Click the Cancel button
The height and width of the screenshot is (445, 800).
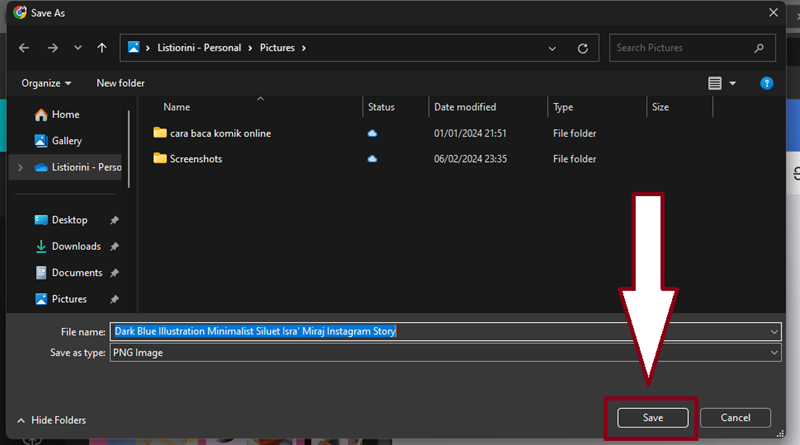[735, 418]
